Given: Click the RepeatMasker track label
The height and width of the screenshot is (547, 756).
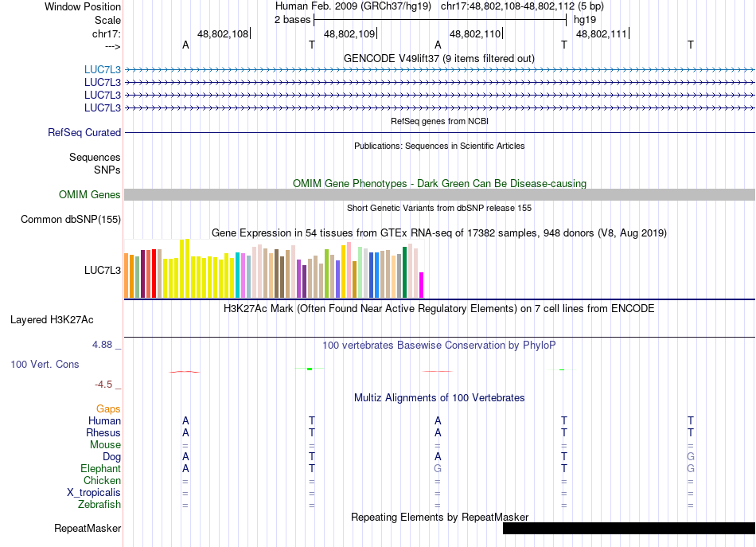Looking at the screenshot, I should [88, 528].
